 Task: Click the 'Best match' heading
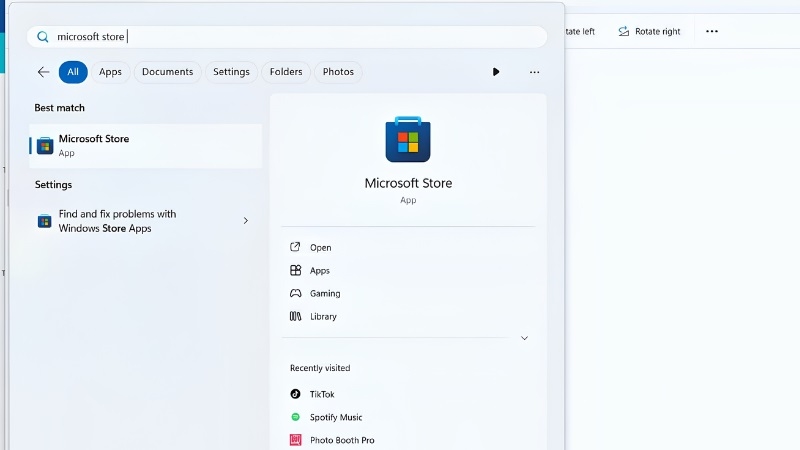[60, 108]
